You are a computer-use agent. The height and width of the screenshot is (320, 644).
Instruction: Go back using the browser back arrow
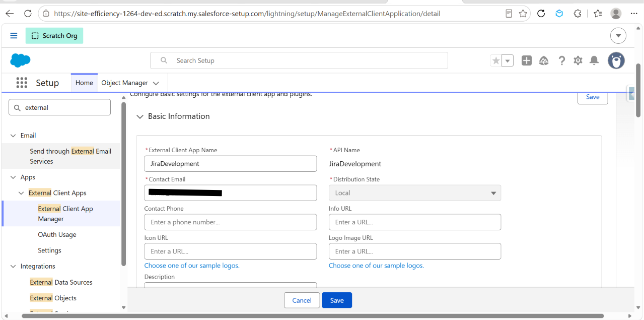[x=10, y=14]
